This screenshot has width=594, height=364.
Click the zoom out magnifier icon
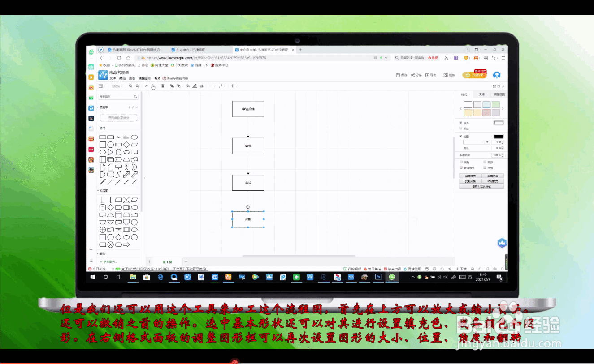tap(137, 86)
